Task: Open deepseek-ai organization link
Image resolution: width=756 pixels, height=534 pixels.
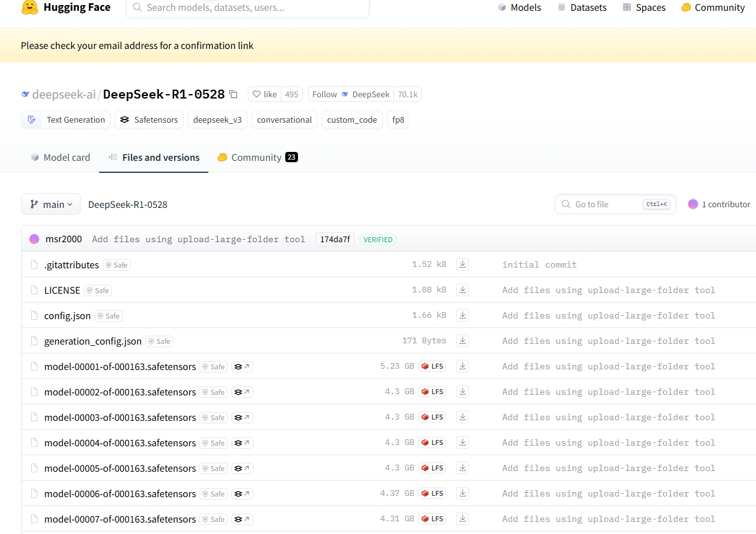Action: (x=64, y=95)
